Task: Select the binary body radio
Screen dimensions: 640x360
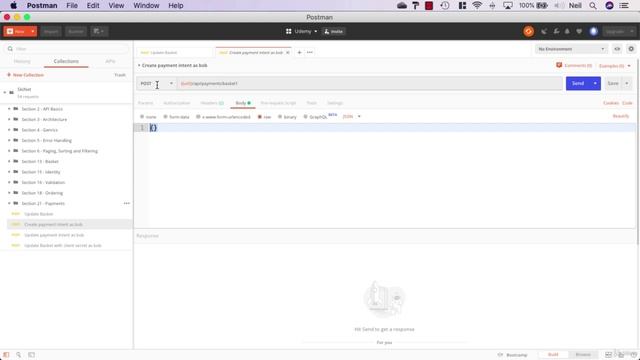Action: coord(280,117)
